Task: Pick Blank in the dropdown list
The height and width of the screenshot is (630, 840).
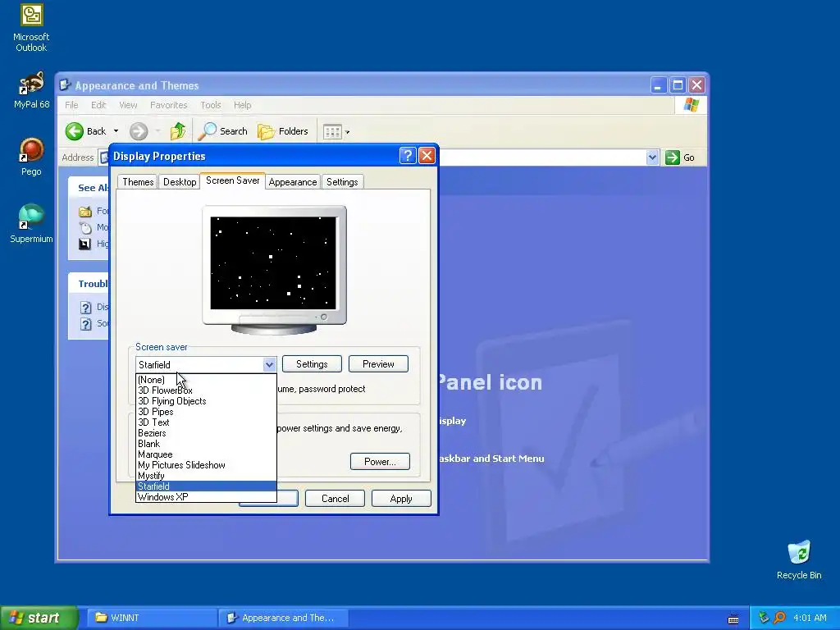Action: pyautogui.click(x=206, y=444)
